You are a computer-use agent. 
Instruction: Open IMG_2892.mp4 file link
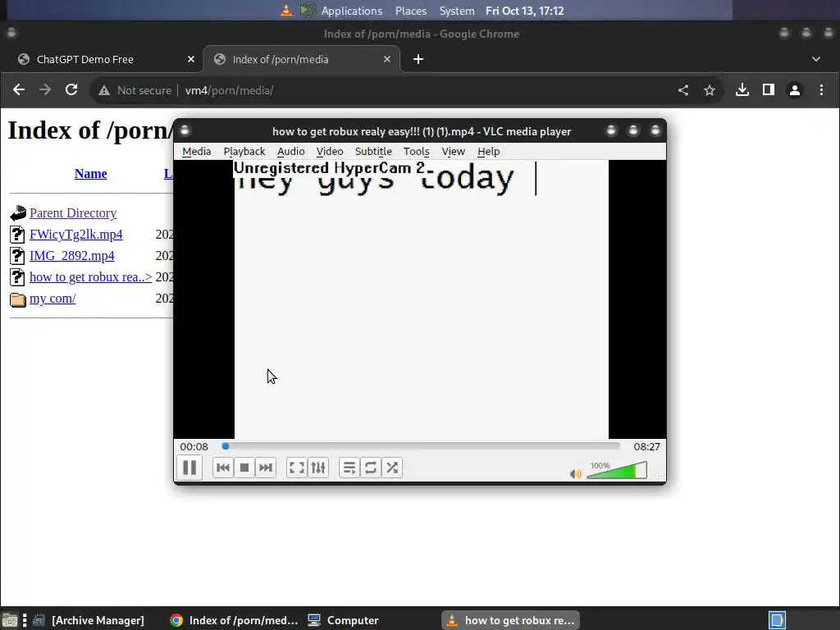point(72,256)
